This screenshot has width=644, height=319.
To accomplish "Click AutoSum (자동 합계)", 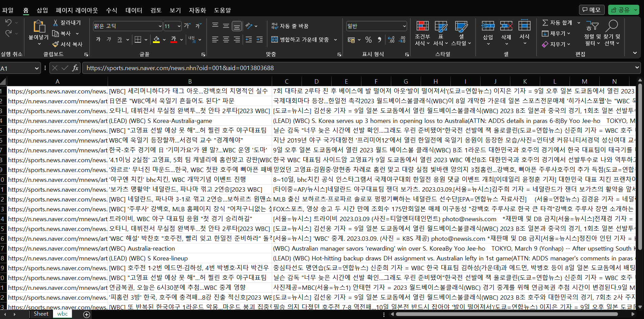I will (557, 23).
